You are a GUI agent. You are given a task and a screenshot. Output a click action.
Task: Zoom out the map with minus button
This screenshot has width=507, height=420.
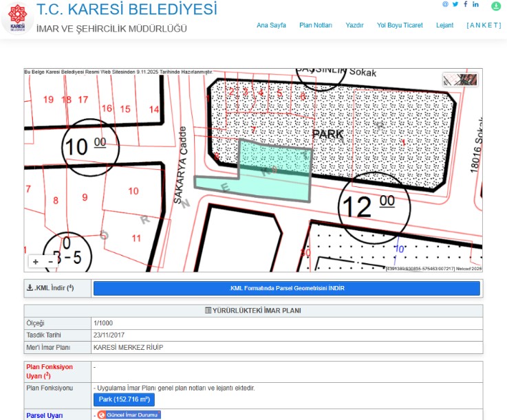50,262
